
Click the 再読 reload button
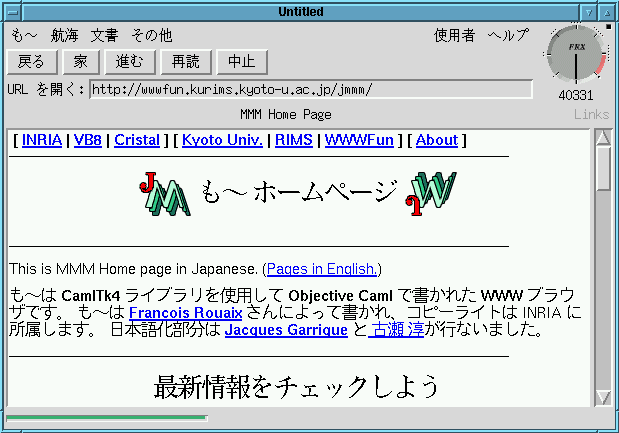pyautogui.click(x=186, y=62)
